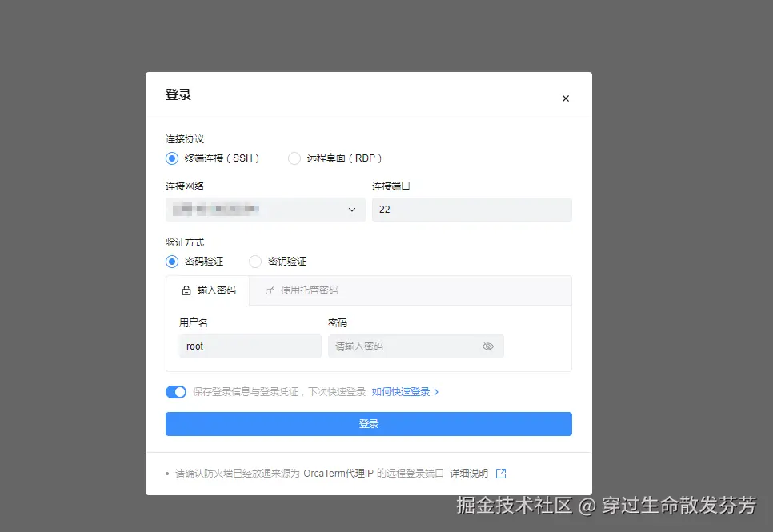
Task: Click the 登录 button
Action: coord(368,424)
